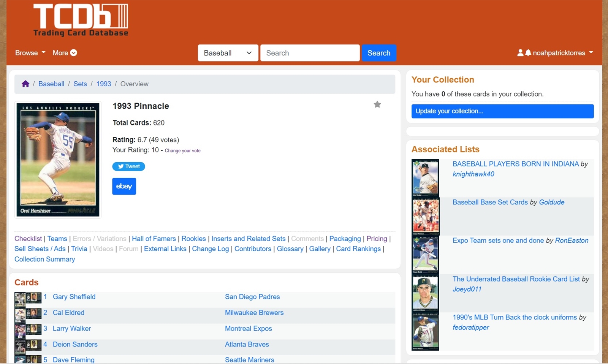Open the Trivia link
608x364 pixels.
tap(79, 249)
